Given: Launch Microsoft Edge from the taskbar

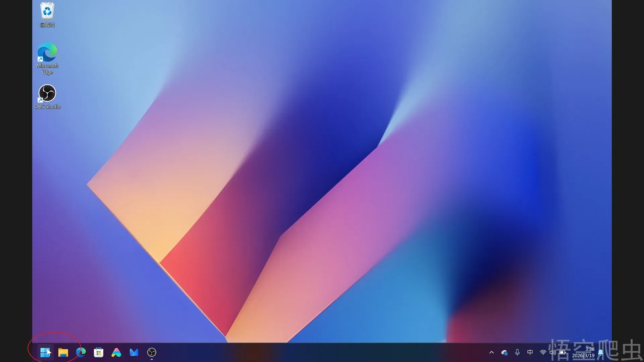Looking at the screenshot, I should (x=81, y=352).
